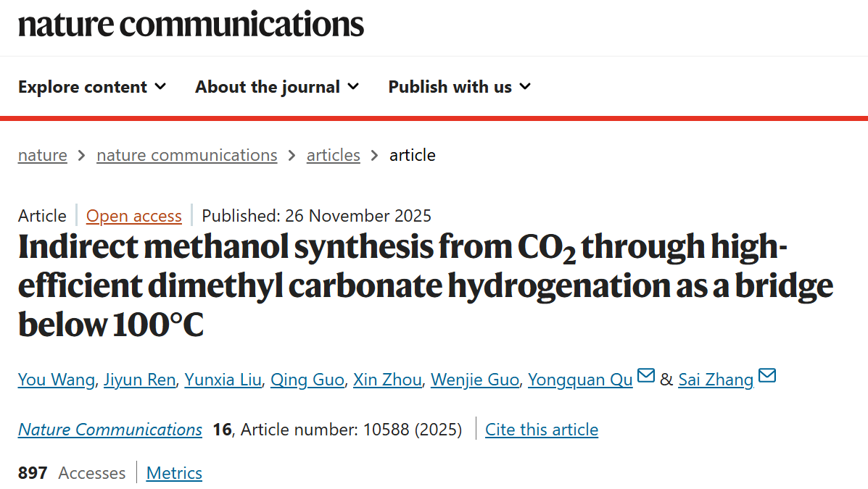
Task: Open author You Wang's profile
Action: tap(56, 380)
